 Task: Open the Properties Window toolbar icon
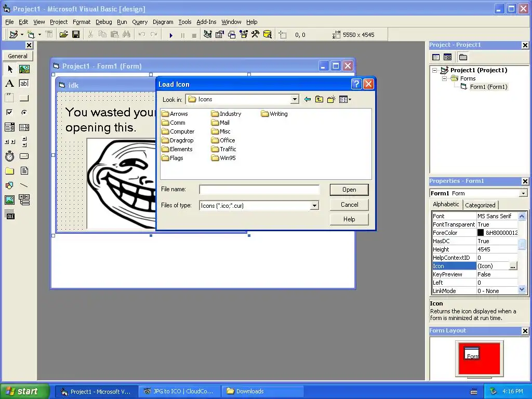(220, 35)
